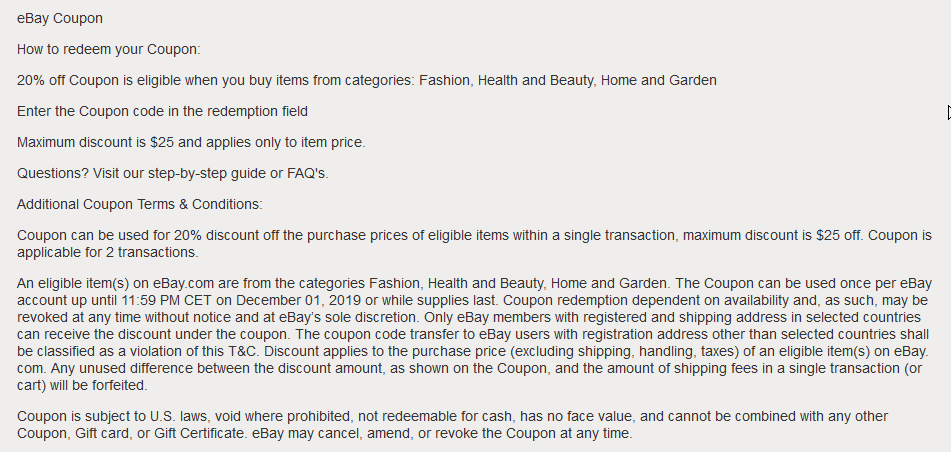Viewport: 951px width, 452px height.
Task: Open the FAQ's text
Action: (x=304, y=173)
